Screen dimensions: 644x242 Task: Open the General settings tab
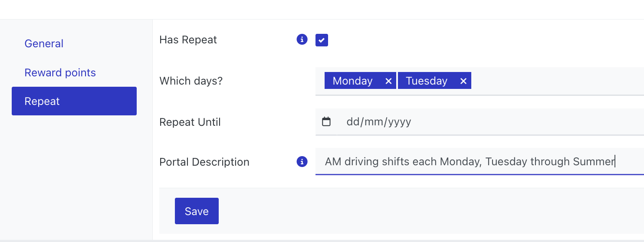click(44, 43)
